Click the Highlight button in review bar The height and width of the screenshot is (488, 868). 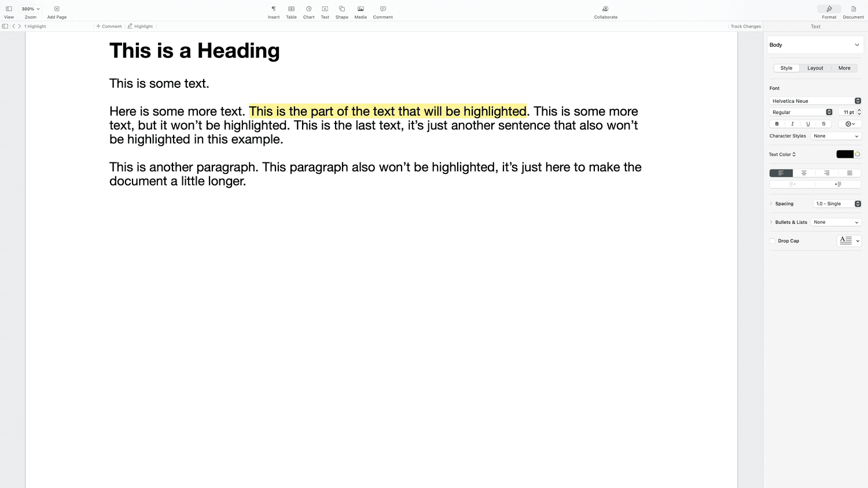[x=140, y=27]
